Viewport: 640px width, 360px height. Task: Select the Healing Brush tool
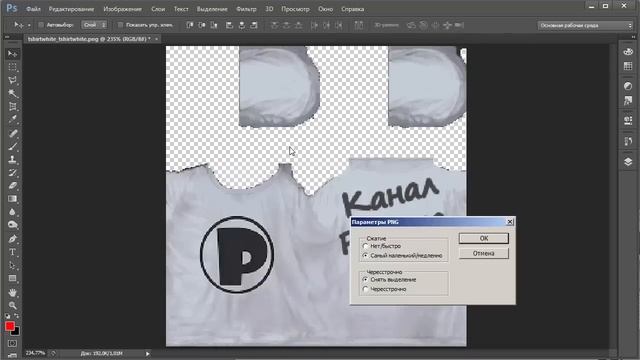coord(12,133)
